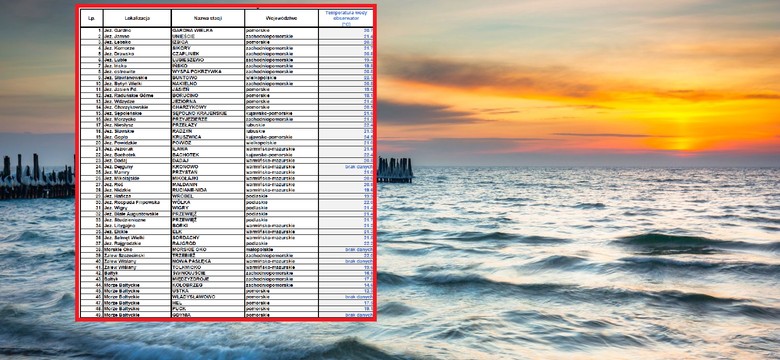The image size is (780, 360).
Task: Click the Województwo column header
Action: coord(282,18)
